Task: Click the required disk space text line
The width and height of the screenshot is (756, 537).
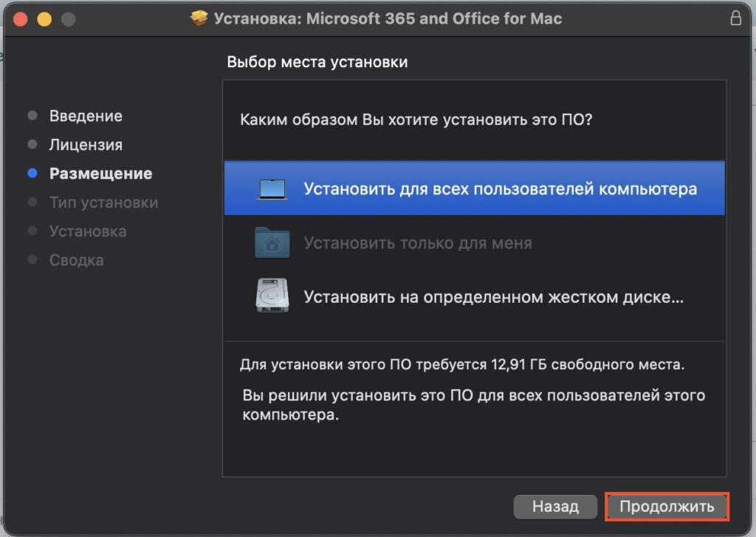Action: (x=462, y=364)
